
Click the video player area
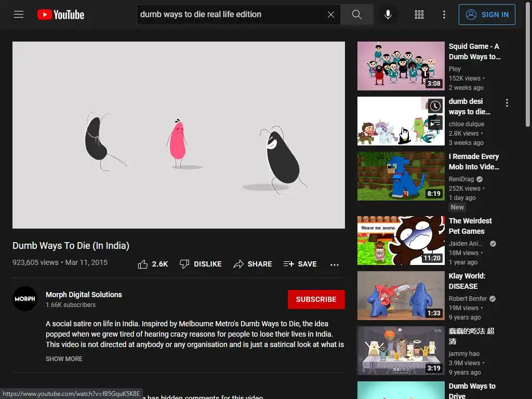click(179, 135)
